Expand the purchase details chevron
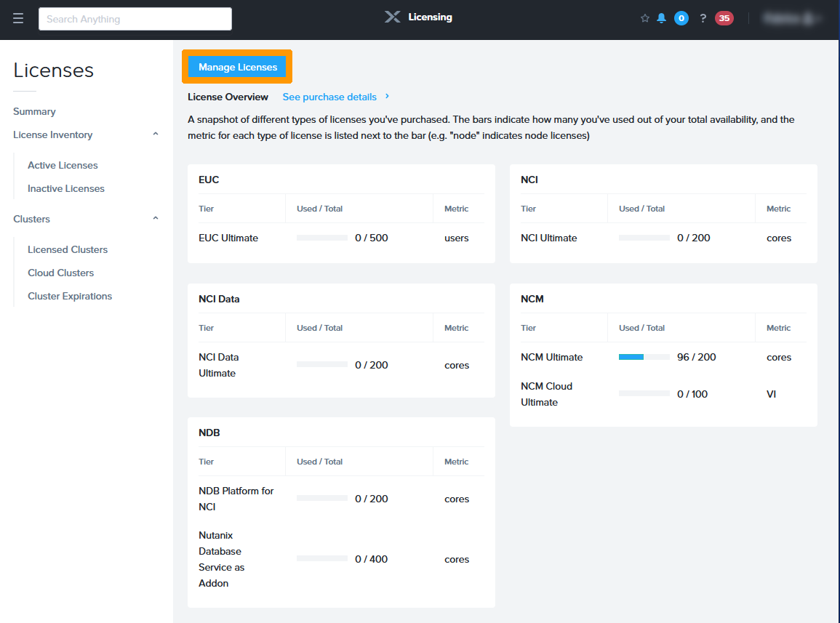The width and height of the screenshot is (840, 623). (x=388, y=97)
